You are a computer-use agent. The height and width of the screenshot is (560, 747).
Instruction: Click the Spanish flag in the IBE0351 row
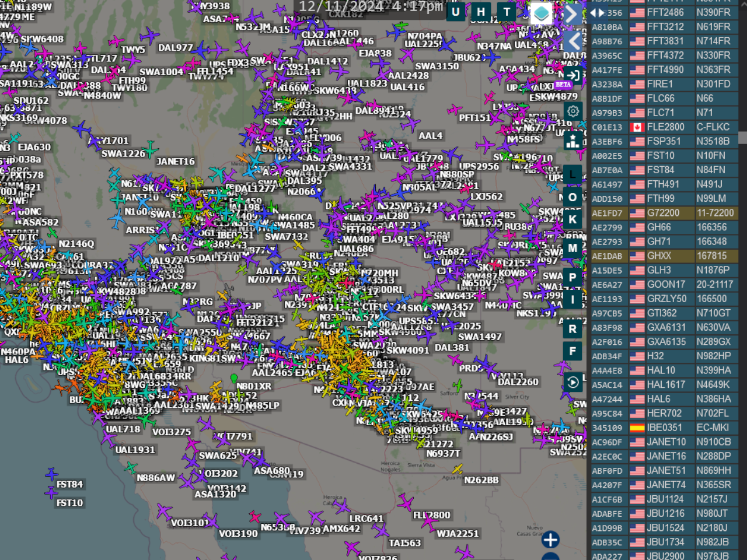click(637, 428)
